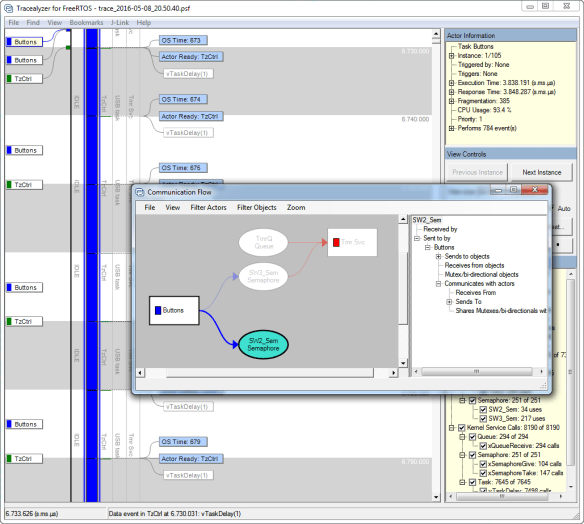Toggle the Queue: 294 of 294 checkbox
584x524 pixels.
472,436
